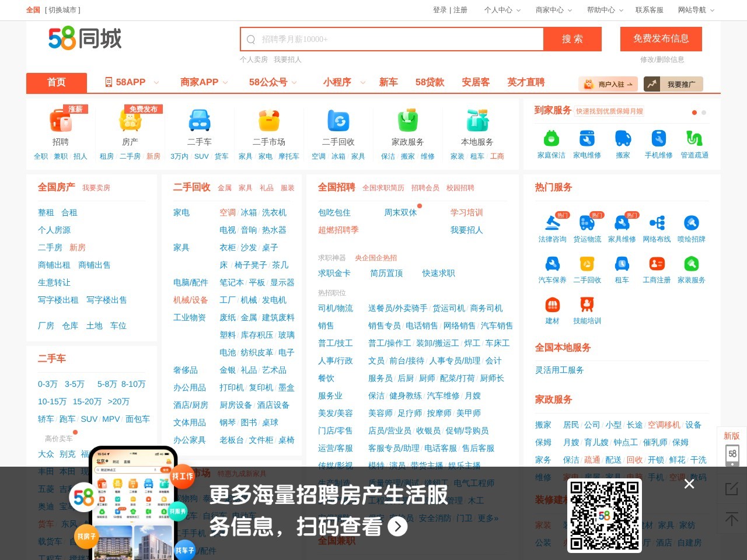Expand the 帮助中心 dropdown
The image size is (747, 560).
[605, 10]
